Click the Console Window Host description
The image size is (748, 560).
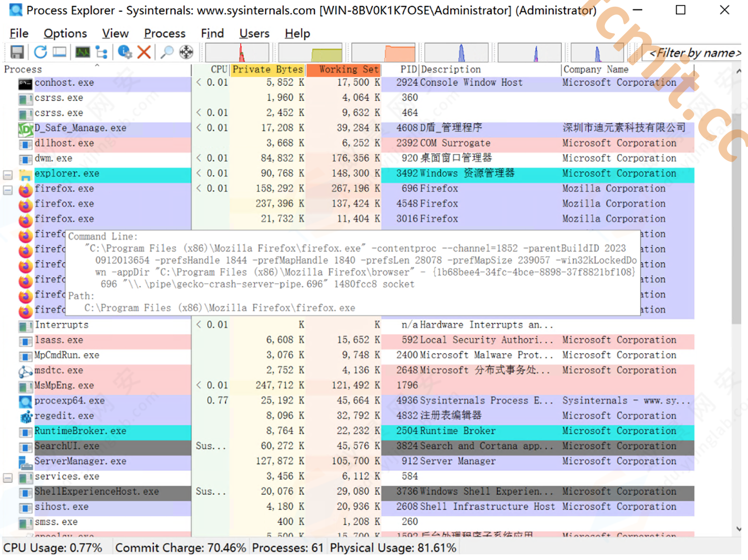pyautogui.click(x=471, y=82)
